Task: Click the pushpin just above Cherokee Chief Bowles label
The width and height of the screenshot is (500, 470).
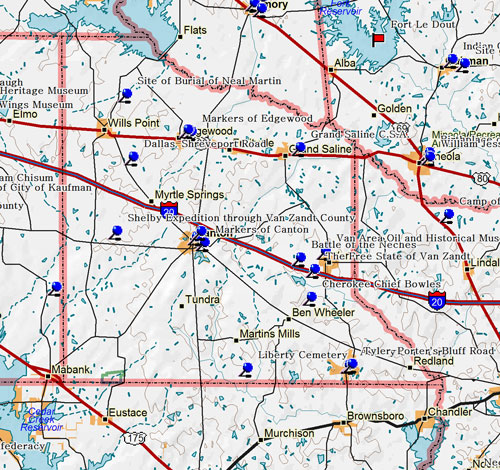Action: click(313, 271)
